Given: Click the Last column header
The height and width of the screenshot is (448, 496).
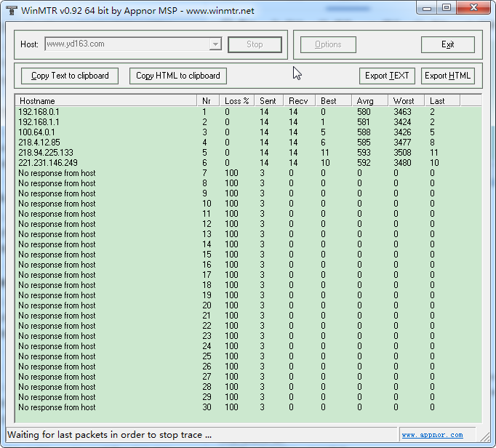Looking at the screenshot, I should [x=442, y=101].
